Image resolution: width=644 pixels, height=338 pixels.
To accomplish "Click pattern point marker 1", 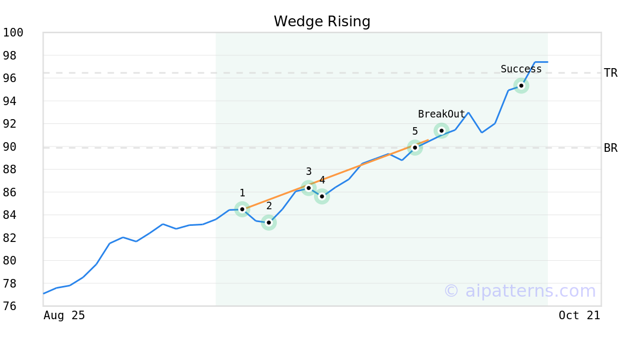I will [x=242, y=209].
